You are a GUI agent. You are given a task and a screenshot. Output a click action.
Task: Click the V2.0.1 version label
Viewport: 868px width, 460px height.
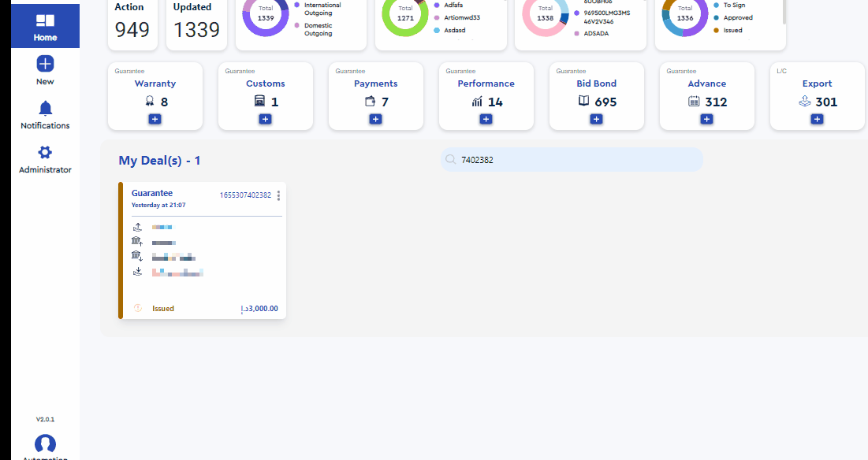pyautogui.click(x=45, y=419)
